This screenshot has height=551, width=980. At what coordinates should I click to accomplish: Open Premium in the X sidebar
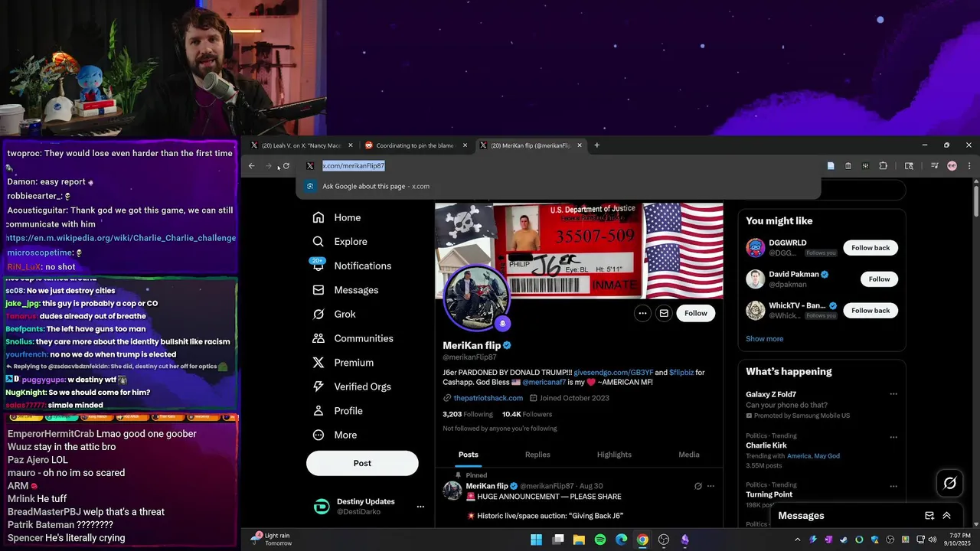343,363
